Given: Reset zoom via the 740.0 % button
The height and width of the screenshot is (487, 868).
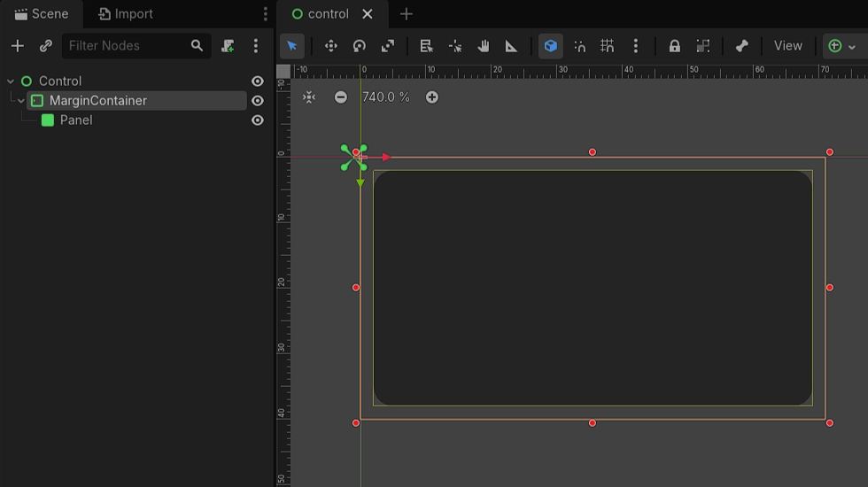Looking at the screenshot, I should 386,97.
